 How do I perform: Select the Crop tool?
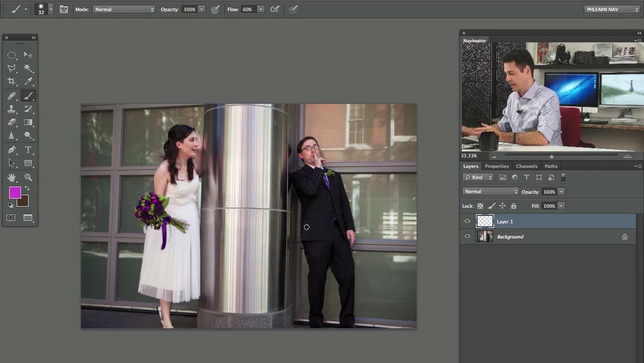[11, 82]
